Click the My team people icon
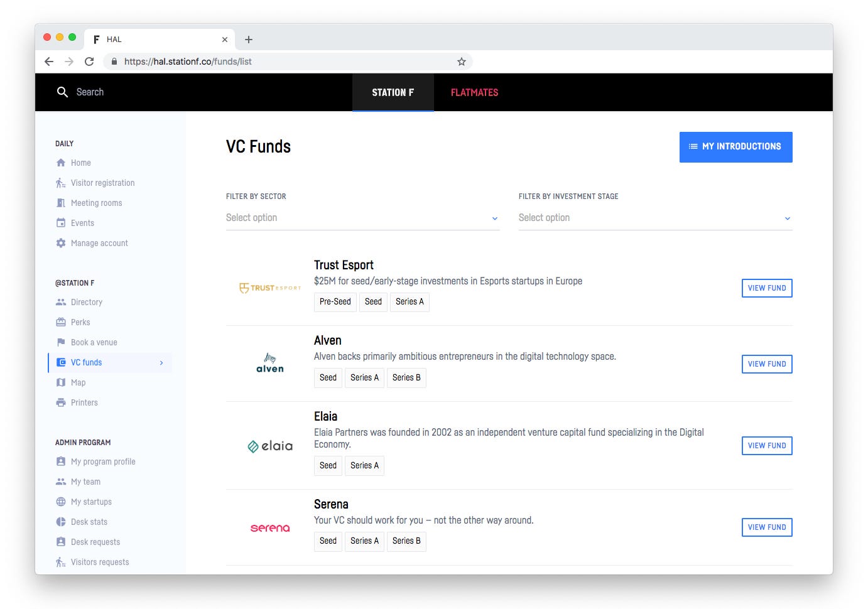The height and width of the screenshot is (609, 868). (61, 482)
